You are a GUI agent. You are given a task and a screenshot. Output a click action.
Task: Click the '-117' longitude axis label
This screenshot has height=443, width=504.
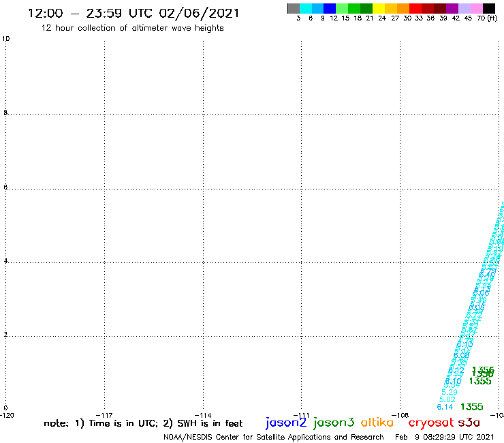104,415
